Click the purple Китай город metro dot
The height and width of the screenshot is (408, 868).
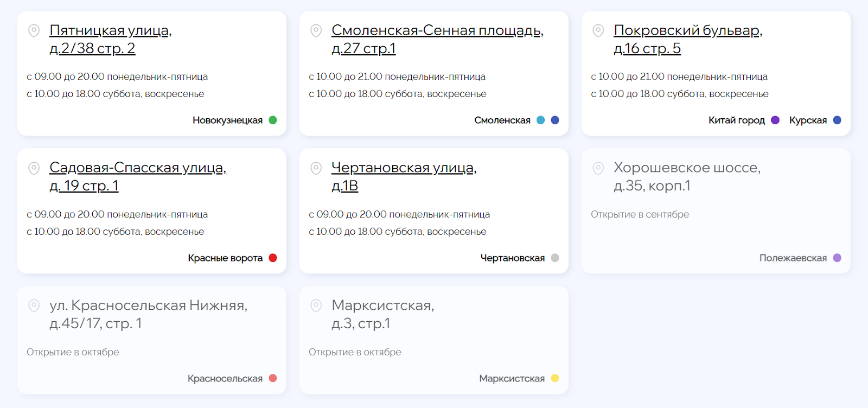tap(775, 120)
